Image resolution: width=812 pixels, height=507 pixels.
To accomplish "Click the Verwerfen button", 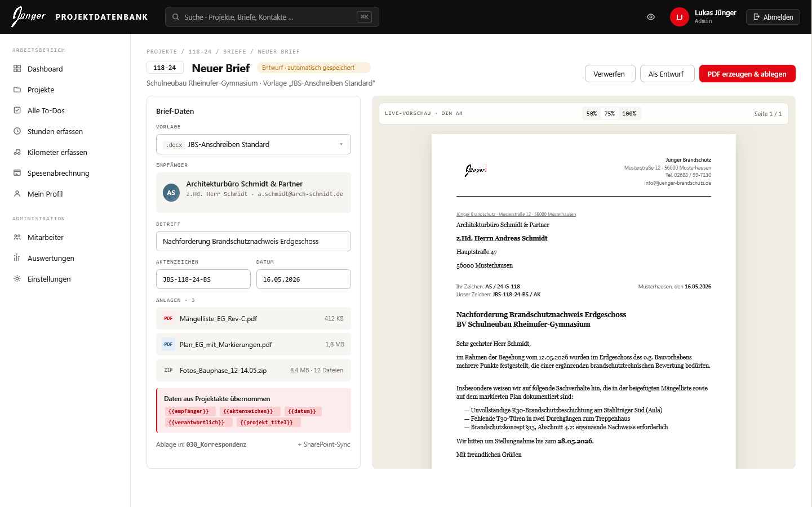I will tap(610, 74).
